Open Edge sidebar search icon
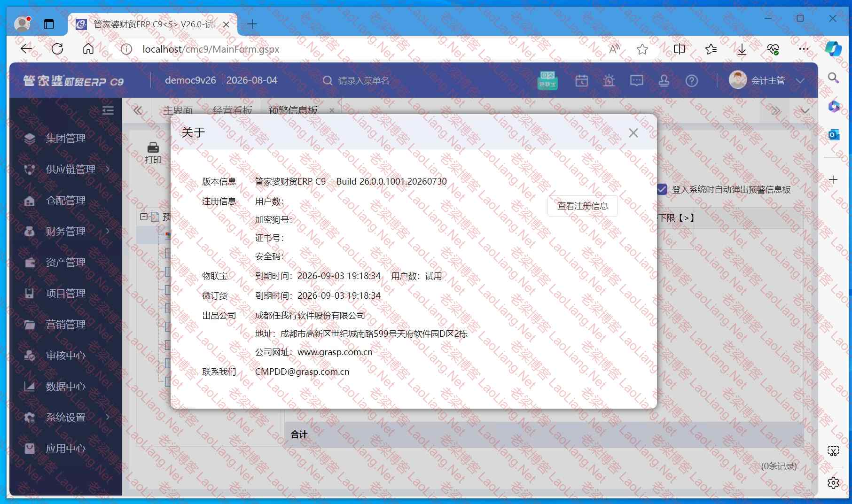852x504 pixels. coord(833,78)
